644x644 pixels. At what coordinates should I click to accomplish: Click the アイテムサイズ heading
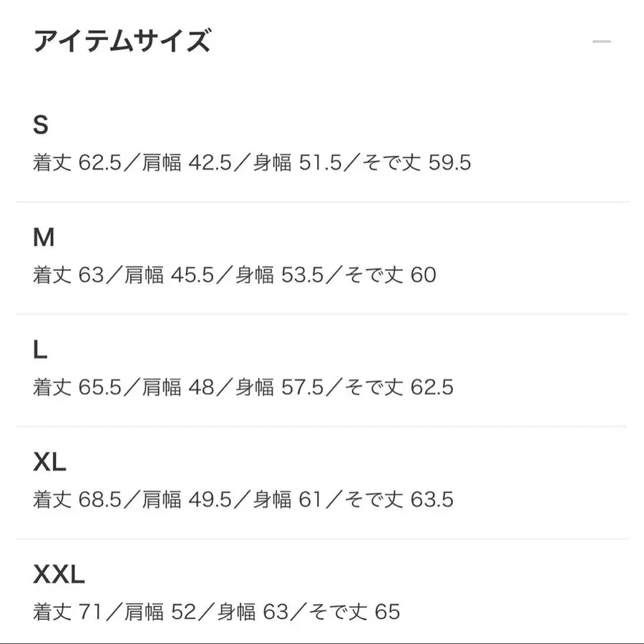tap(122, 42)
